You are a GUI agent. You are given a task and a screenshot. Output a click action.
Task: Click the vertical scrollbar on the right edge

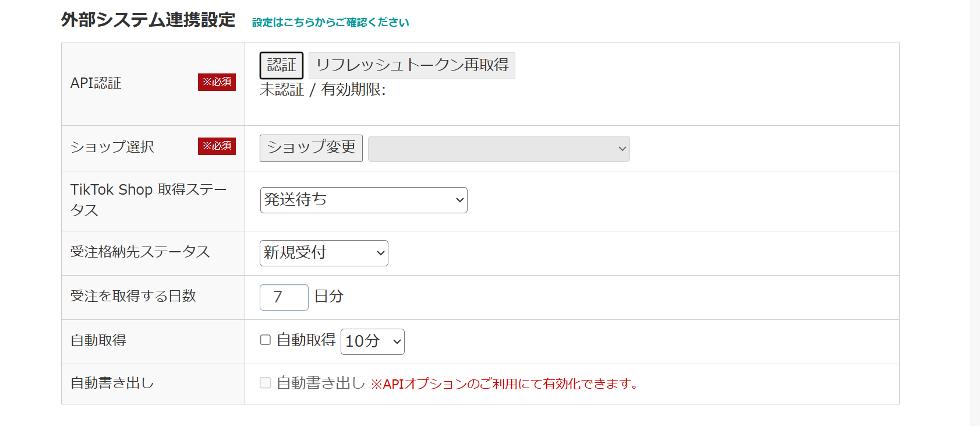[975, 213]
